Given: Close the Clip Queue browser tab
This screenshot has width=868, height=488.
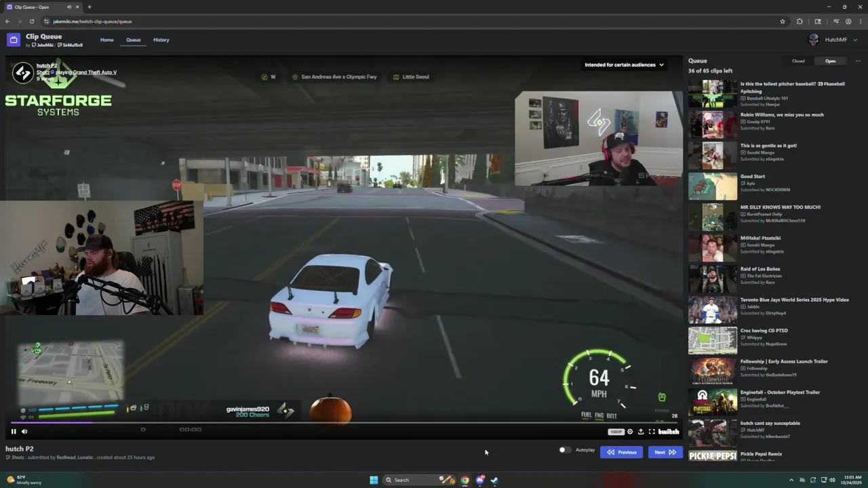Looking at the screenshot, I should coord(77,7).
